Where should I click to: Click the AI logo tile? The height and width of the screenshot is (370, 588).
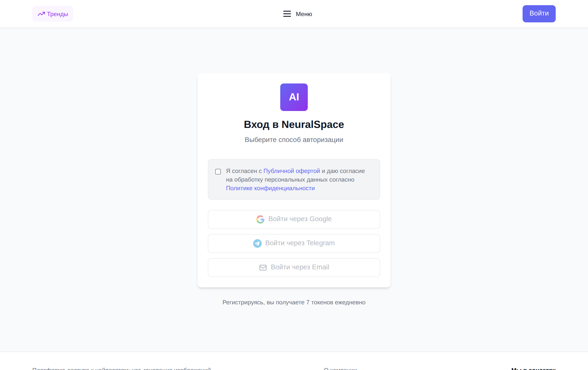294,97
